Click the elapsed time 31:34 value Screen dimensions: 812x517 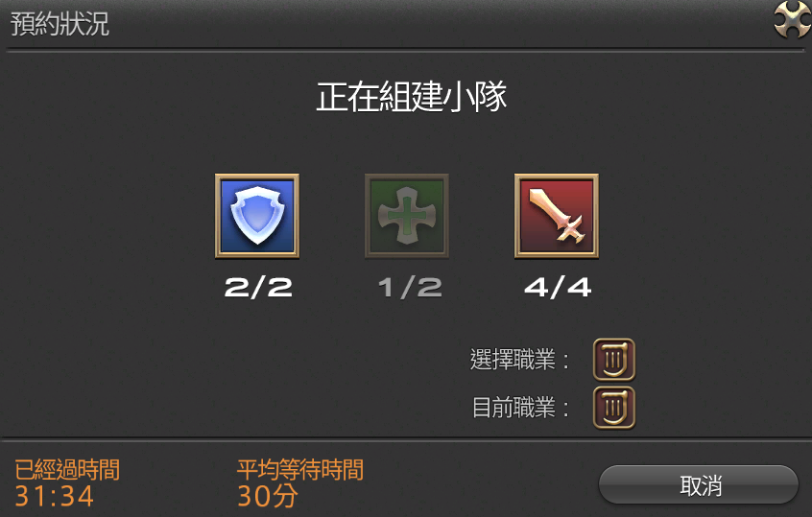(54, 496)
